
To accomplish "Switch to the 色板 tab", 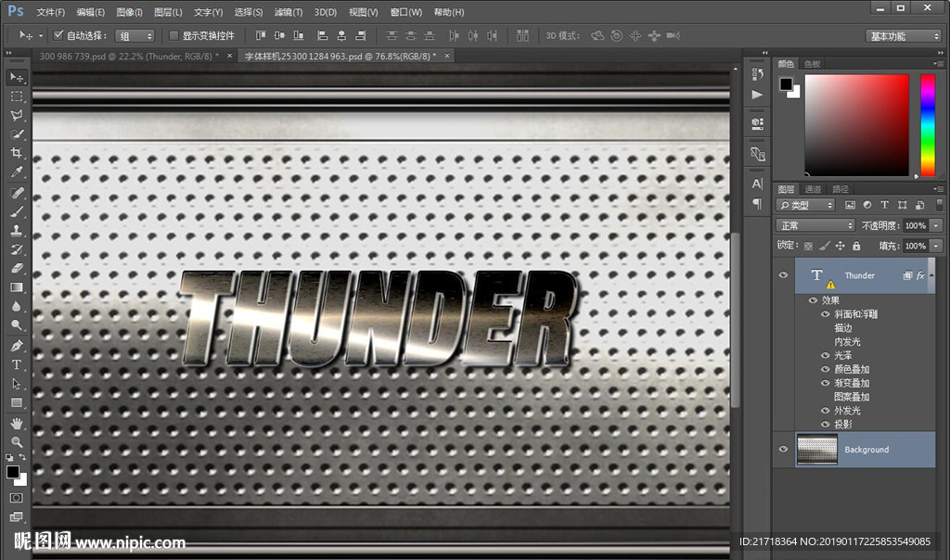I will pos(813,64).
